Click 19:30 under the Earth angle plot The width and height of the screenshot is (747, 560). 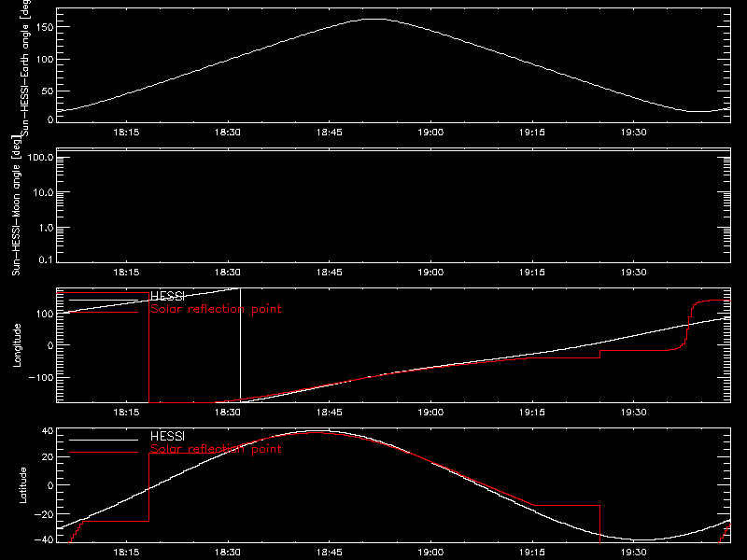pos(634,133)
